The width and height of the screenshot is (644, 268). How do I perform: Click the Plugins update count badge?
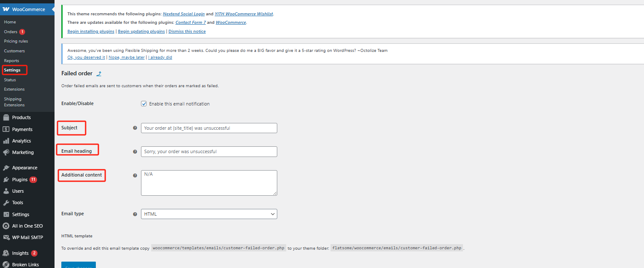point(33,180)
